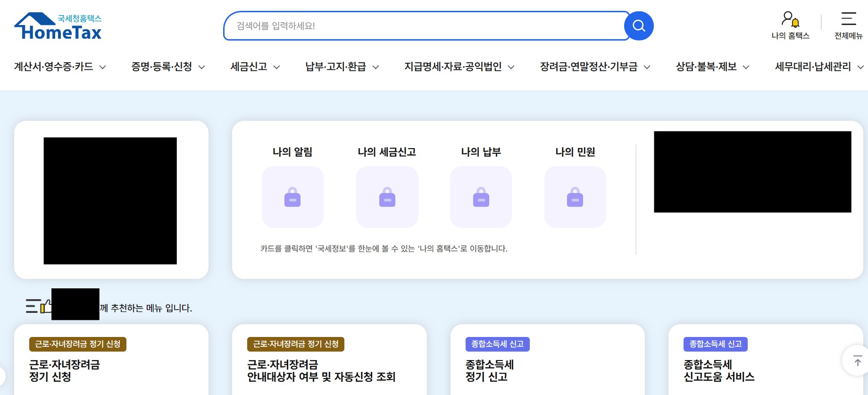
Task: Open the 전체메뉴 hamburger icon
Action: pos(848,19)
